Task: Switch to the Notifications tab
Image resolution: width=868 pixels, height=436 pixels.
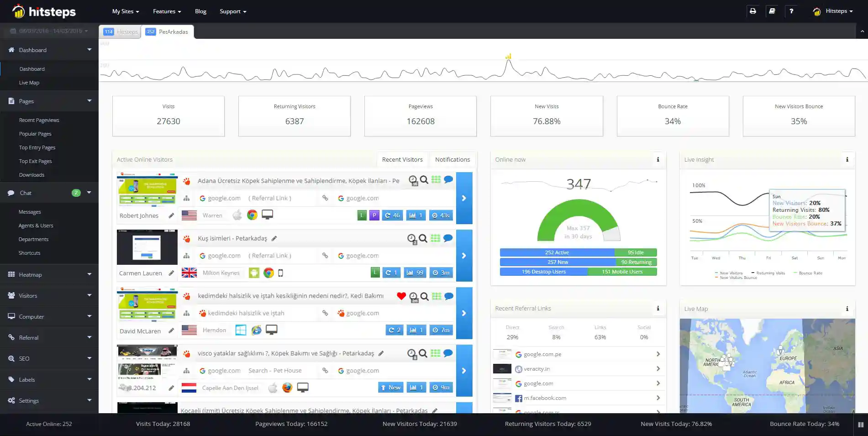Action: click(452, 159)
